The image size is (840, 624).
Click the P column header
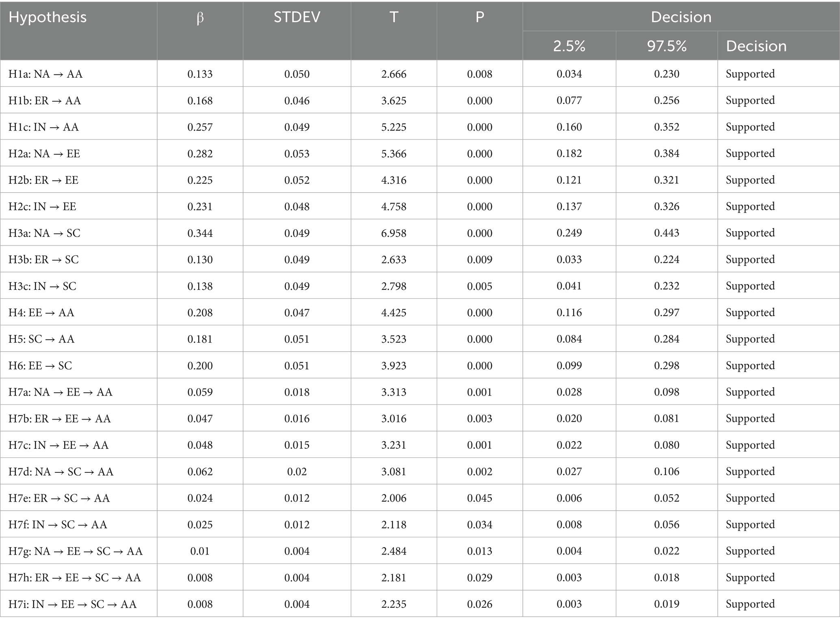point(480,17)
